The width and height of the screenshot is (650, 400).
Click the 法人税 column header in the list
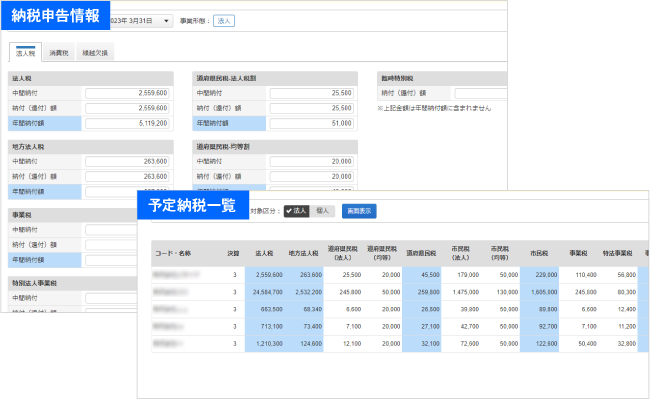coord(264,253)
